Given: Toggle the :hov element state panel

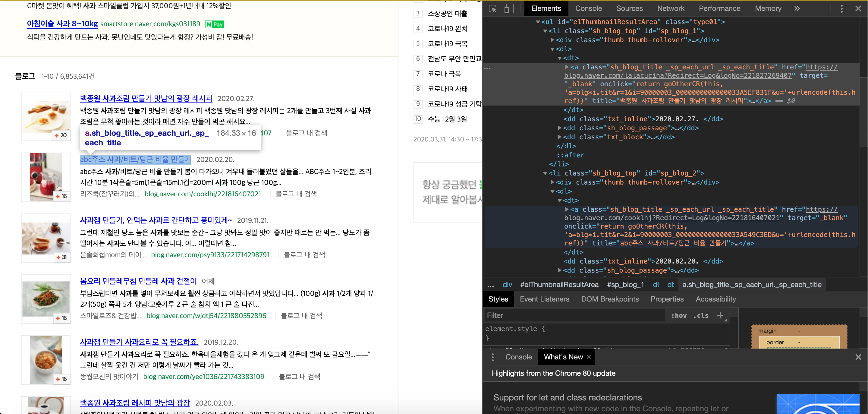Looking at the screenshot, I should coord(679,316).
